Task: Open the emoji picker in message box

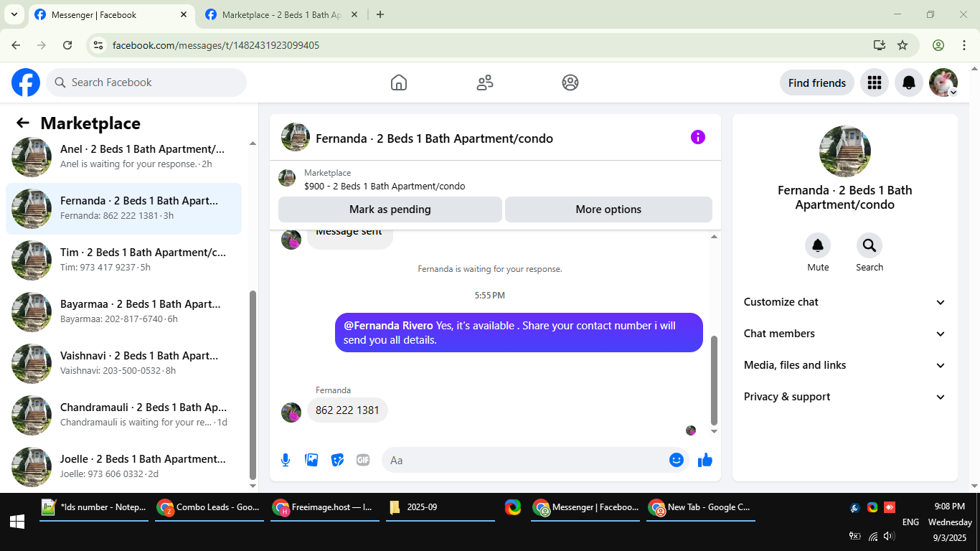Action: 677,460
